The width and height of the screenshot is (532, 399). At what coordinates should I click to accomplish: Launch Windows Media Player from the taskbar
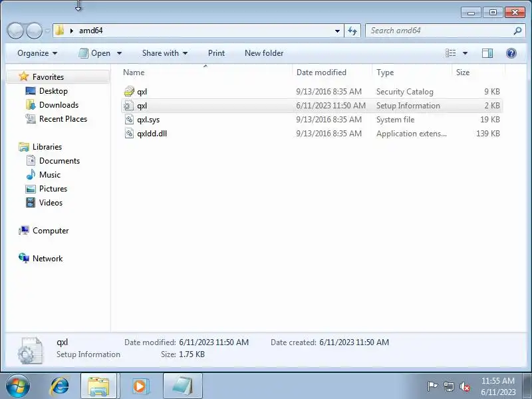click(x=140, y=386)
